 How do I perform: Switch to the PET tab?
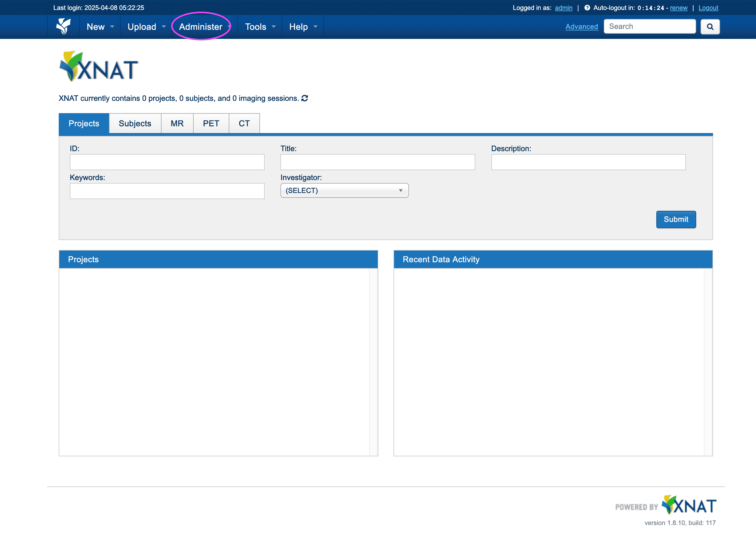(x=211, y=123)
